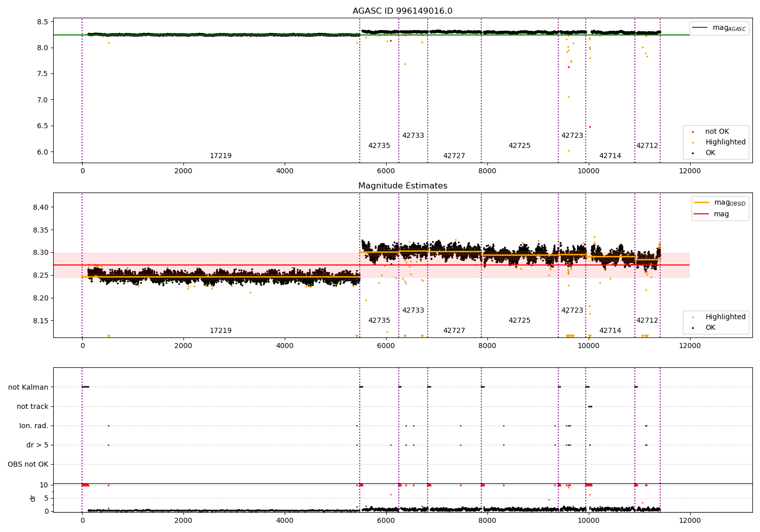
Task: Click OBSID label 42723 in Magnitude Estimates plot
Action: pos(572,311)
